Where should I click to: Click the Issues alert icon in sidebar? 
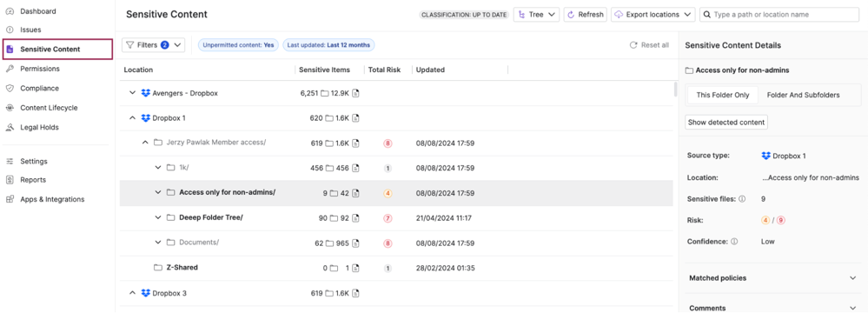pos(10,30)
